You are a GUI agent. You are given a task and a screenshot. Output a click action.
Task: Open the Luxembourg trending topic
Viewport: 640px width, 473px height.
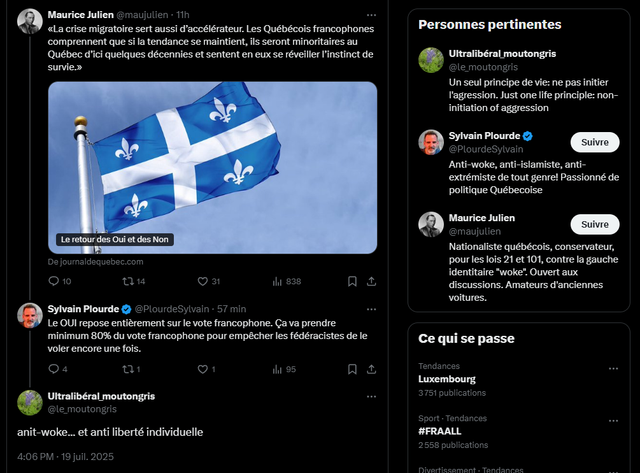coord(447,379)
